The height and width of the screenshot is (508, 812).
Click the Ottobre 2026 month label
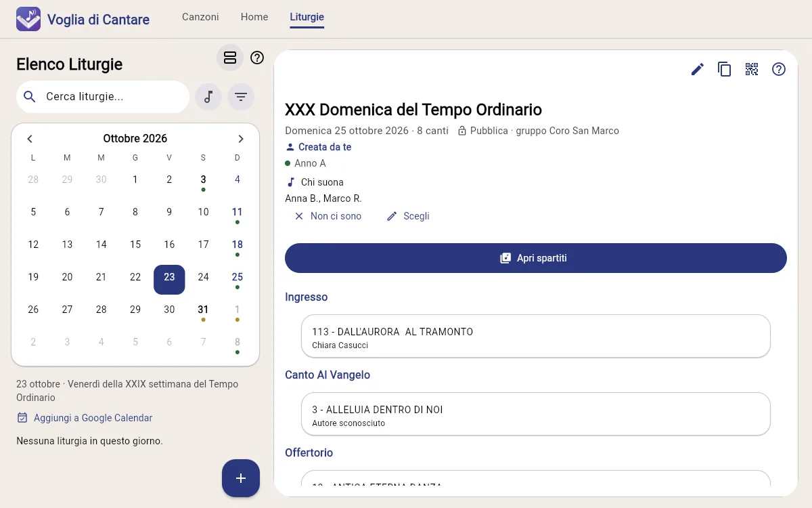click(135, 139)
